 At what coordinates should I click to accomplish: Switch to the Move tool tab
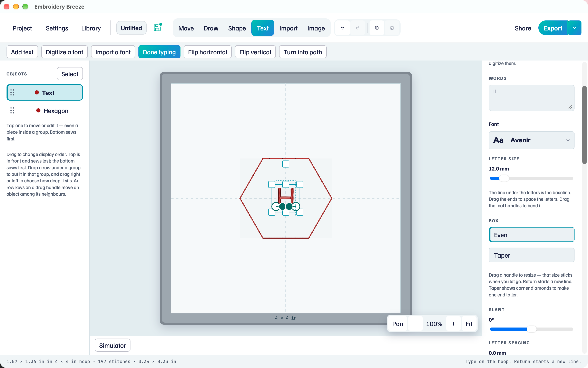186,28
